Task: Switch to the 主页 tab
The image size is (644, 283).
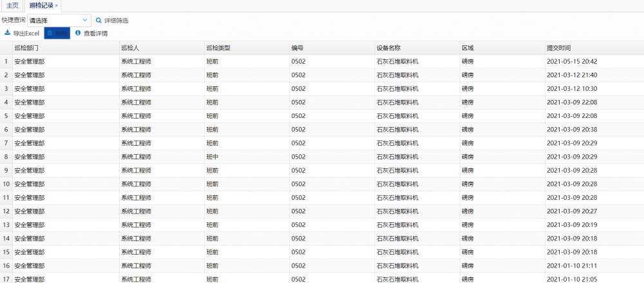Action: pyautogui.click(x=13, y=5)
